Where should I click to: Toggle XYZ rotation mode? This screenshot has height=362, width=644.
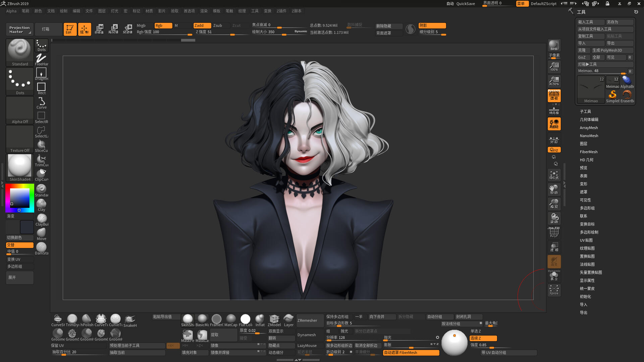[554, 150]
